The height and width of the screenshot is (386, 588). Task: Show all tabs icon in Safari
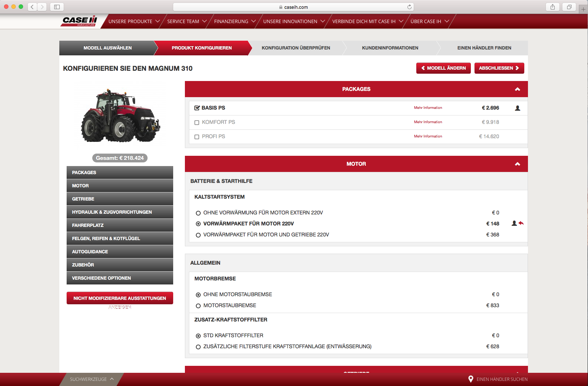click(569, 7)
